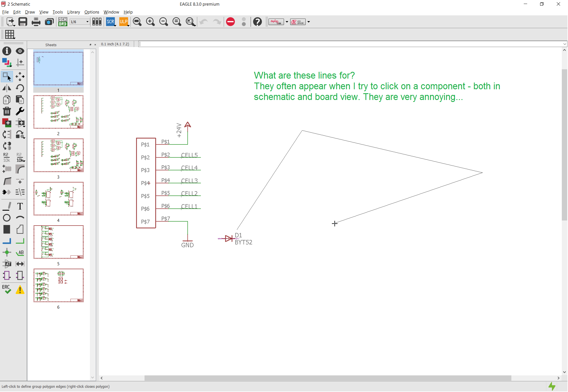The image size is (568, 392).
Task: Activate the Show eye tool
Action: pos(20,51)
